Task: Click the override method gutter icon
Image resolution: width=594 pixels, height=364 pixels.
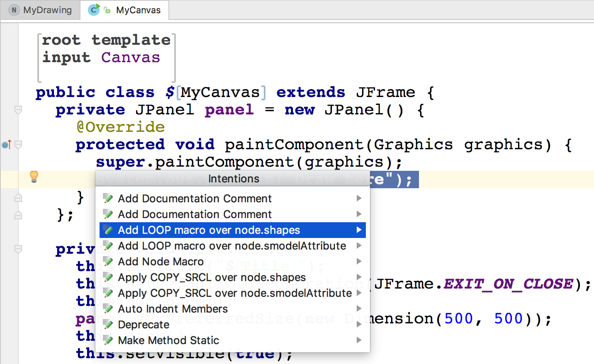Action: click(x=6, y=145)
